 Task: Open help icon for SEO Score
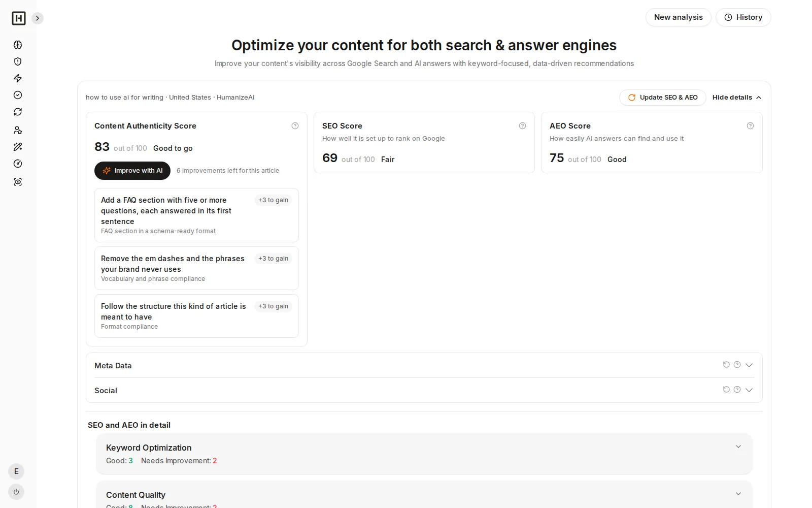click(x=522, y=126)
